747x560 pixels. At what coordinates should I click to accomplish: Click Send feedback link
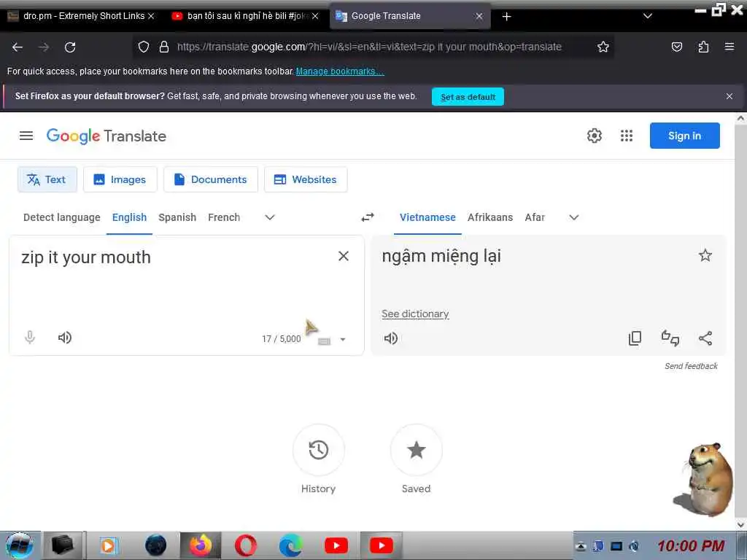coord(691,366)
